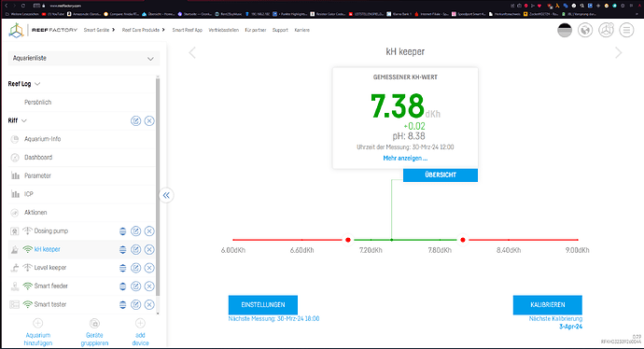Select Dosing pump device

(x=51, y=231)
